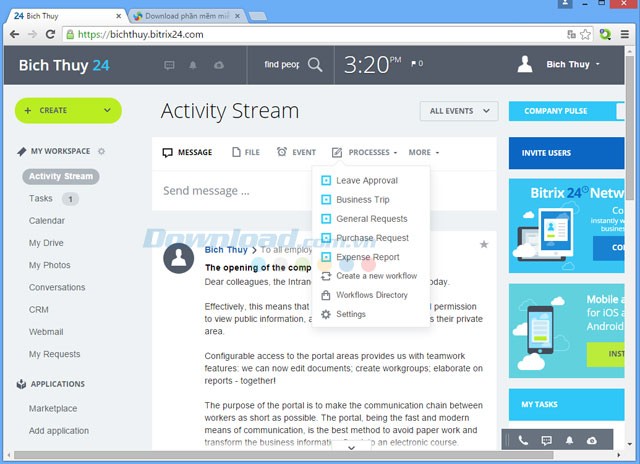Select the Event tab
This screenshot has width=640, height=464.
point(296,152)
